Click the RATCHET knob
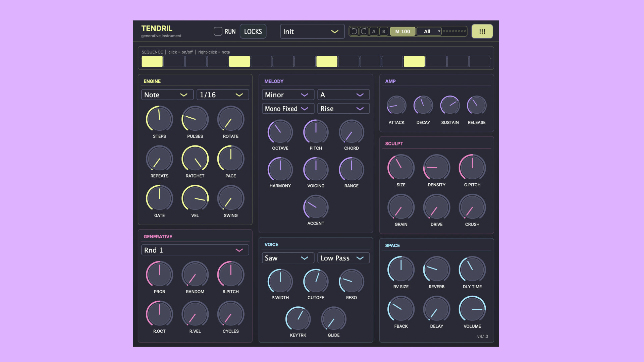The image size is (644, 362). [195, 159]
